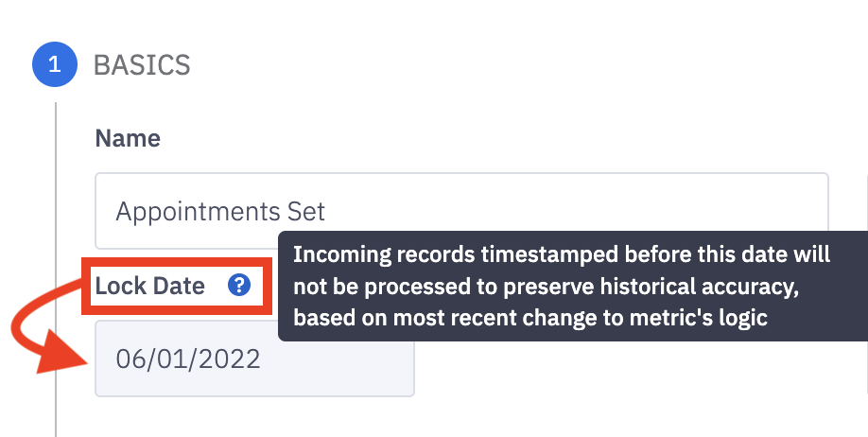Click the dark tooltip box
868x437 pixels.
click(572, 286)
